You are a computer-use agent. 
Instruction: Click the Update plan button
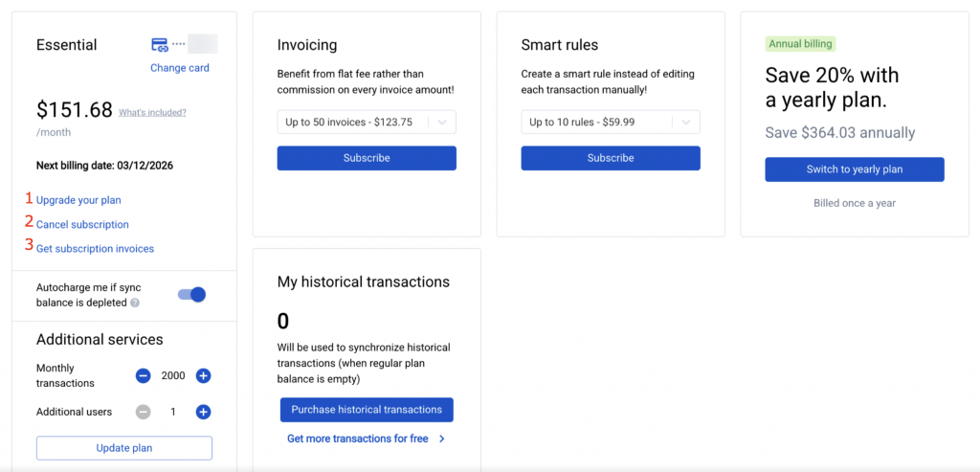(124, 448)
